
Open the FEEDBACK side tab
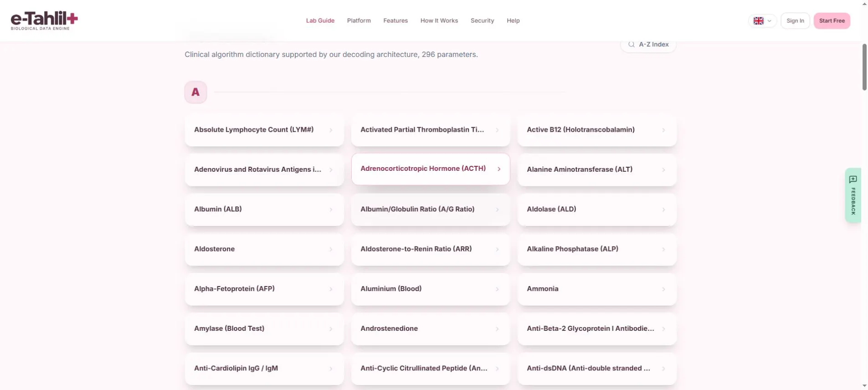click(x=853, y=195)
